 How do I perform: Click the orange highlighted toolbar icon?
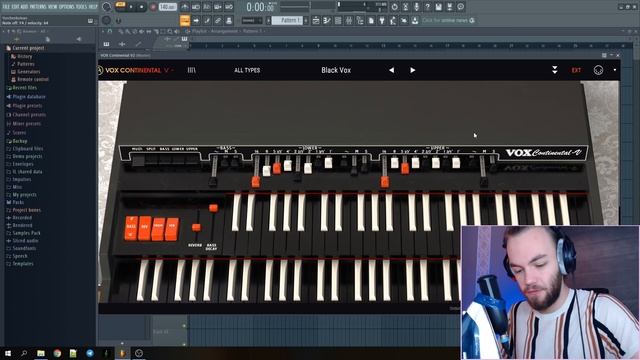[x=185, y=20]
